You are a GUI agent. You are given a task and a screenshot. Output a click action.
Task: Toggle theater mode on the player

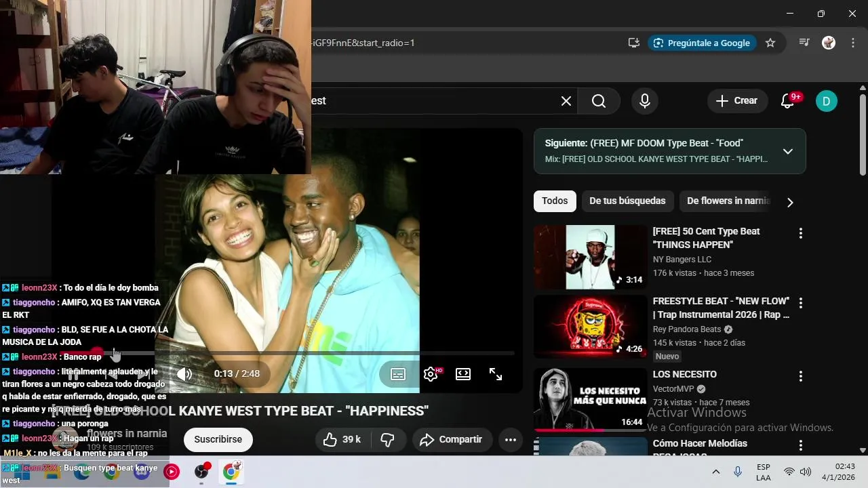[463, 374]
